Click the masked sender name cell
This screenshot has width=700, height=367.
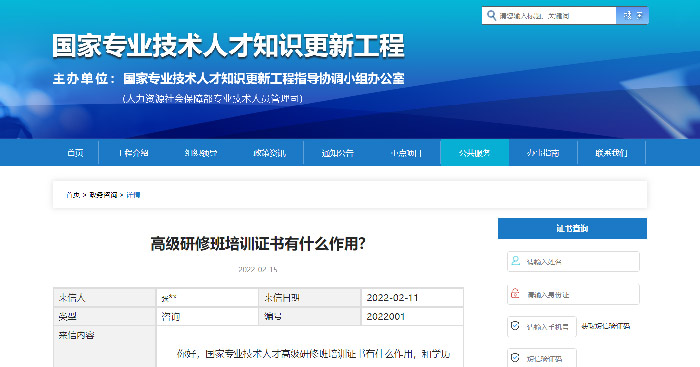point(207,297)
